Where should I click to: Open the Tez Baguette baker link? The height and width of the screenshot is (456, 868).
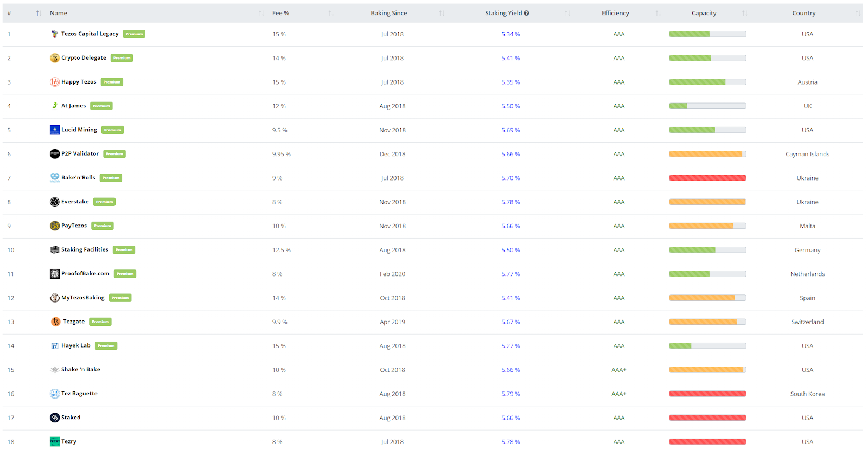click(79, 394)
